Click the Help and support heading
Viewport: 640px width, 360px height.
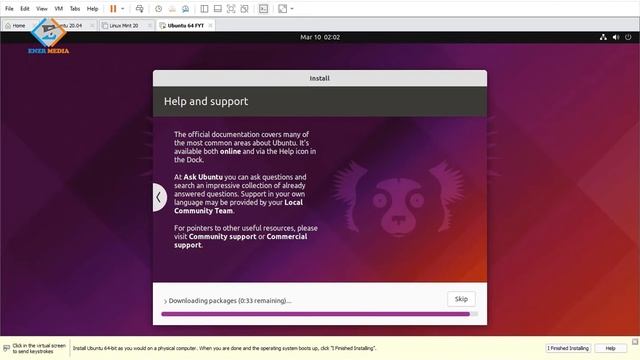pyautogui.click(x=206, y=101)
